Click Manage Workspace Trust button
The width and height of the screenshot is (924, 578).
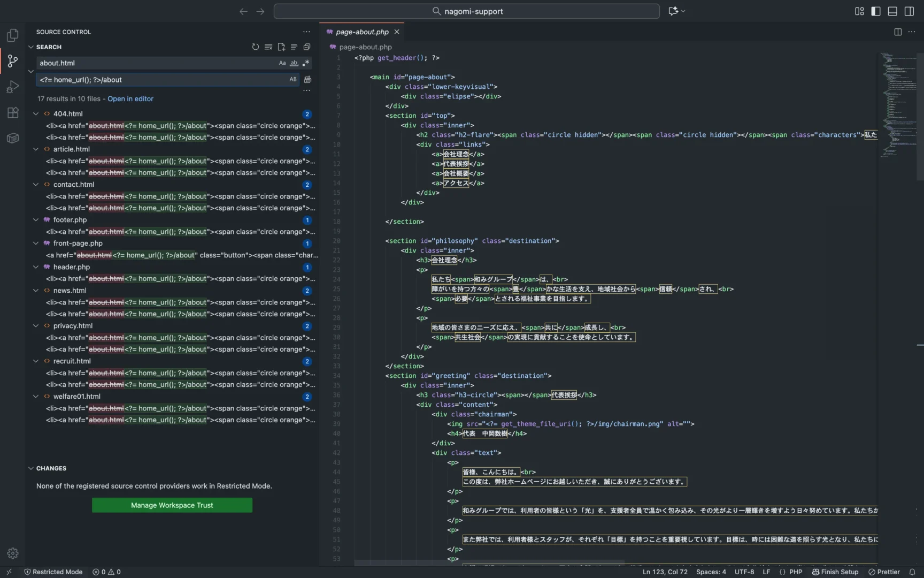172,505
